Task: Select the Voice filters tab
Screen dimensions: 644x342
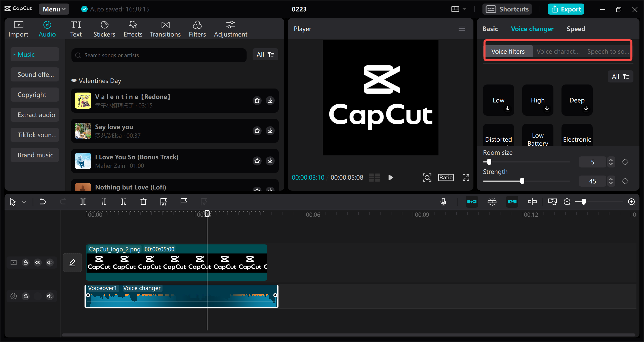Action: tap(508, 51)
